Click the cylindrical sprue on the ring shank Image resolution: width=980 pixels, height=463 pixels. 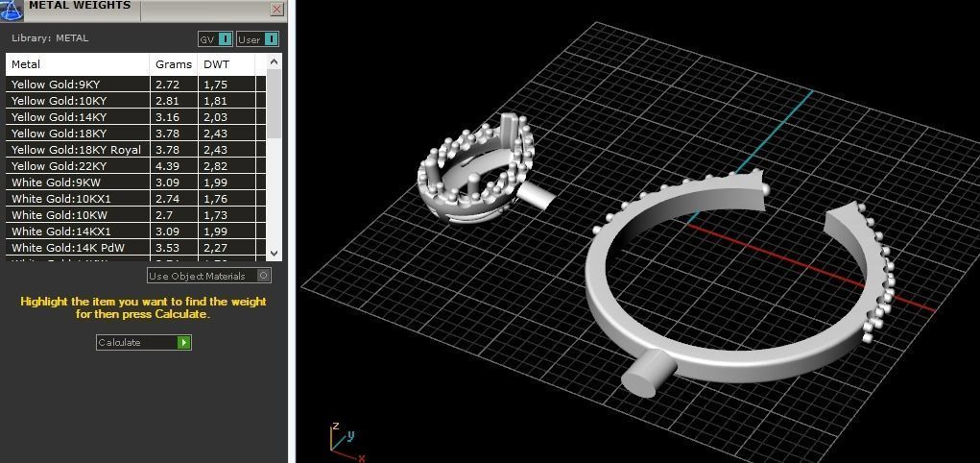(x=648, y=374)
